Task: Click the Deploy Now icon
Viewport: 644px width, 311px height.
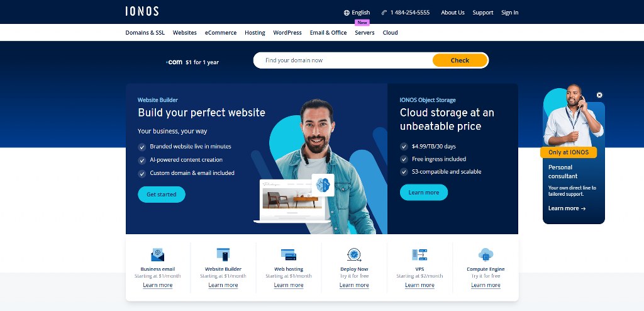Action: tap(354, 254)
